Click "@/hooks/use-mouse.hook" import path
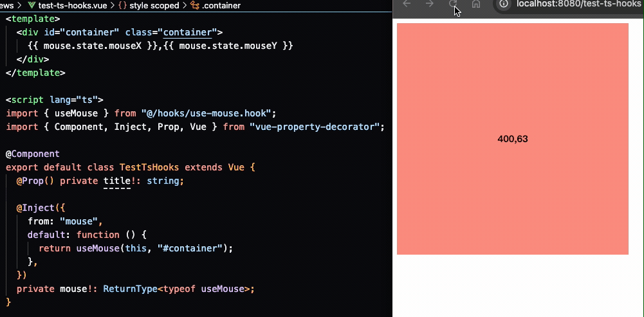Viewport: 644px width, 317px height. pos(207,113)
